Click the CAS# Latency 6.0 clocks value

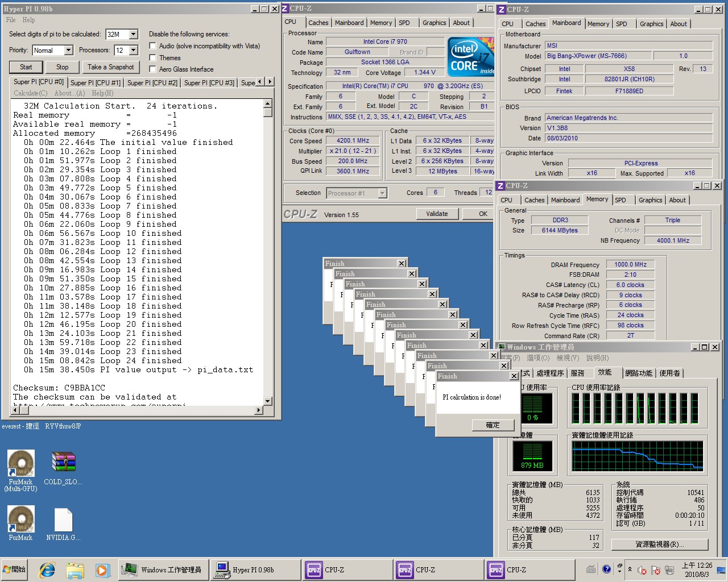click(x=630, y=285)
